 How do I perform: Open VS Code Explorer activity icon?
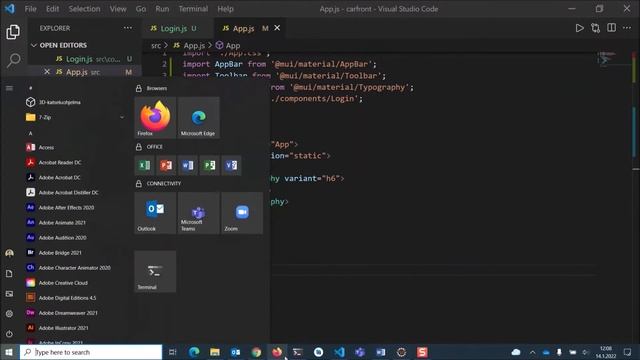13,32
